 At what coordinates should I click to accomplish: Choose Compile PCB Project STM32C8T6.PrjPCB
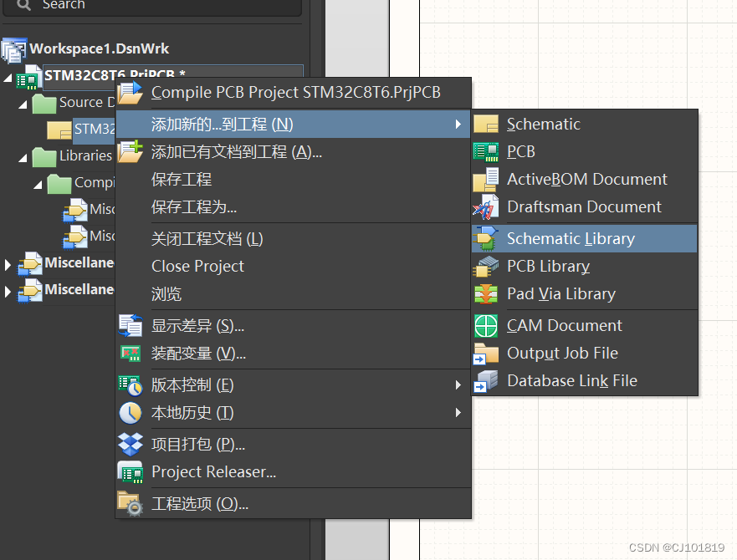pos(294,93)
